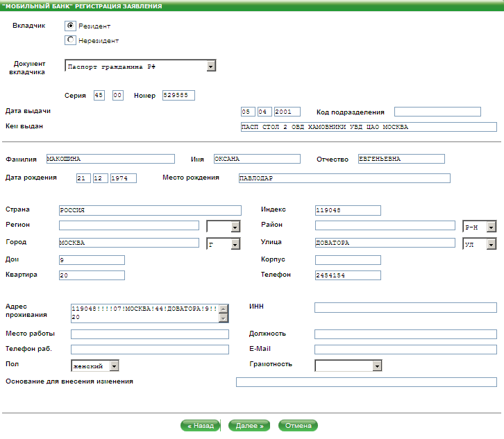Click the Страна field with РОССИЯ

coord(150,210)
